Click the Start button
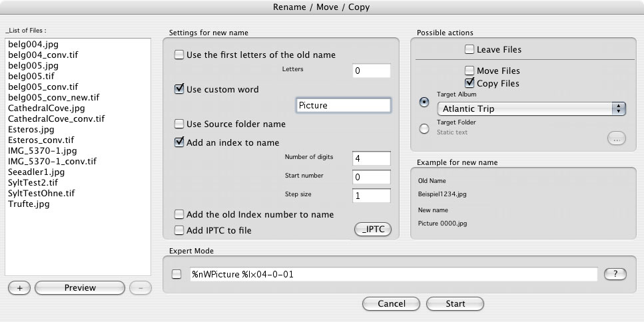Viewport: 644px width, 322px height. click(x=456, y=304)
